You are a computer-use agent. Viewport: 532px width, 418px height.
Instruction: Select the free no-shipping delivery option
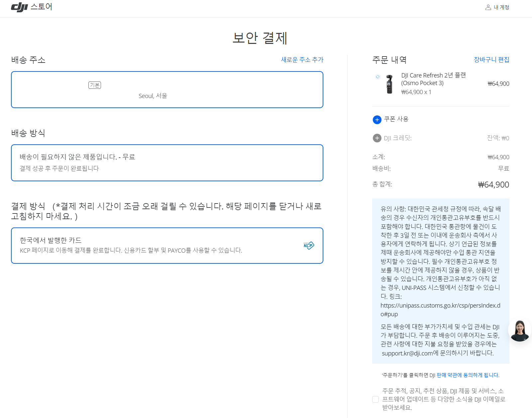pos(167,163)
